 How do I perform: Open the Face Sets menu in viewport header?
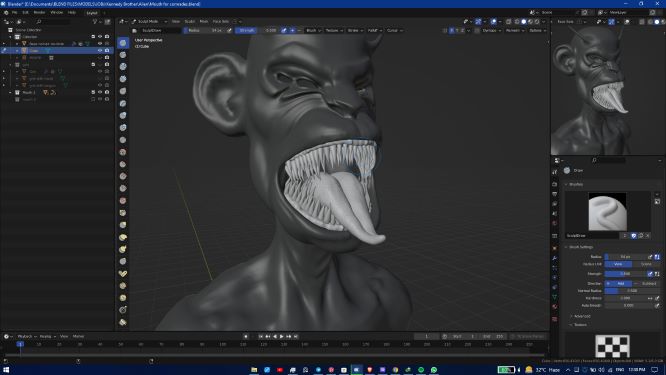[x=221, y=21]
